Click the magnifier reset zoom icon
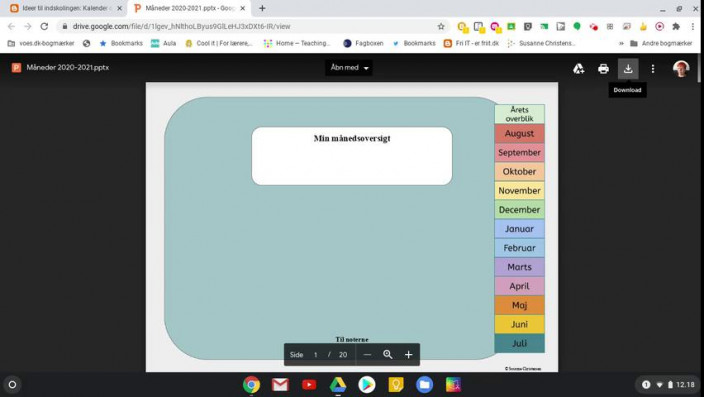Image resolution: width=704 pixels, height=397 pixels. 387,354
